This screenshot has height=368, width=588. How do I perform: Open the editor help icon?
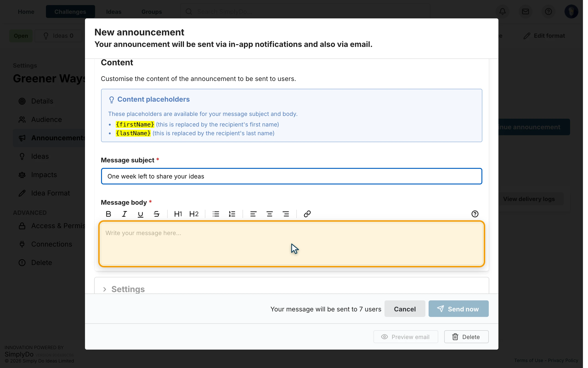(475, 214)
